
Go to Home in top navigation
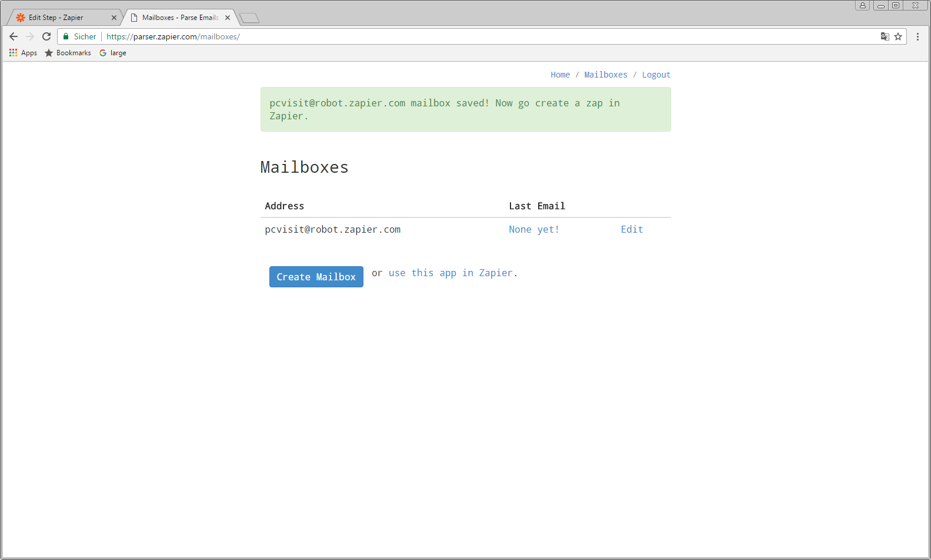click(x=560, y=75)
